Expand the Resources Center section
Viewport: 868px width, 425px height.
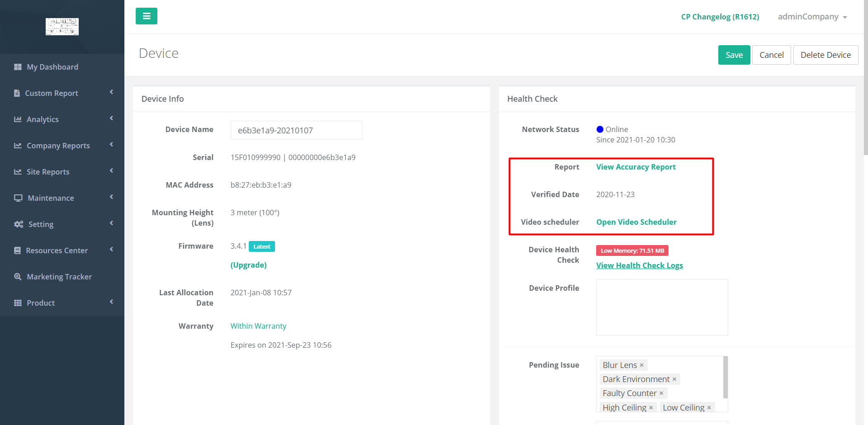pyautogui.click(x=57, y=250)
